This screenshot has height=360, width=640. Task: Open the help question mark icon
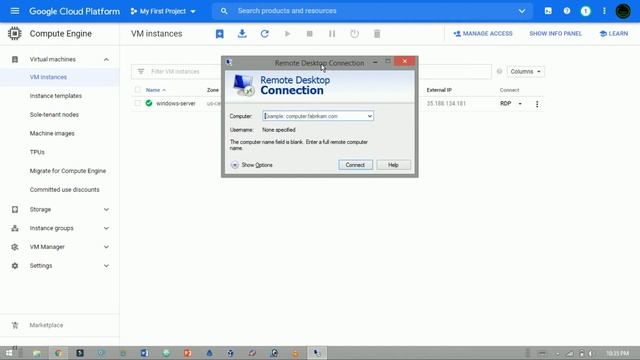tap(567, 11)
